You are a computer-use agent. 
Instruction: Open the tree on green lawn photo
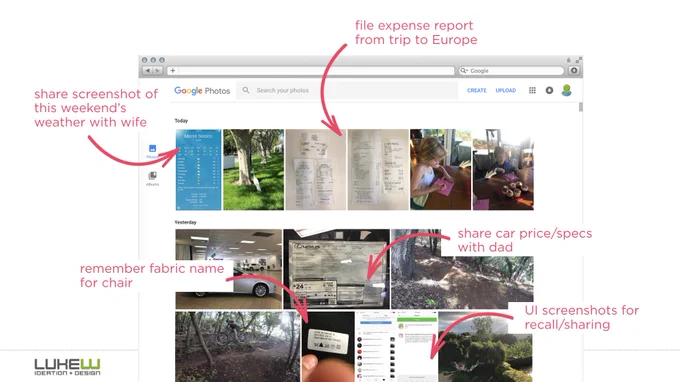tap(254, 170)
